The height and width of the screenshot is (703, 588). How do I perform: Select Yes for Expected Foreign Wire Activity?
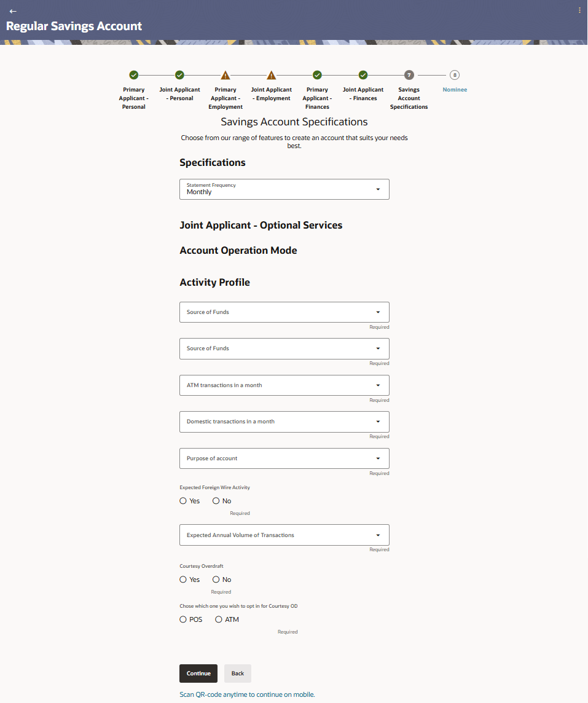(183, 501)
